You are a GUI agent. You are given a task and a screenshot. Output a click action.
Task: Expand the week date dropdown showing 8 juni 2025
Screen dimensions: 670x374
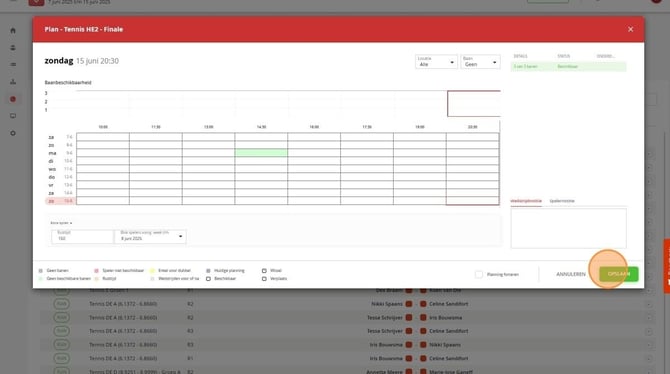pos(150,236)
